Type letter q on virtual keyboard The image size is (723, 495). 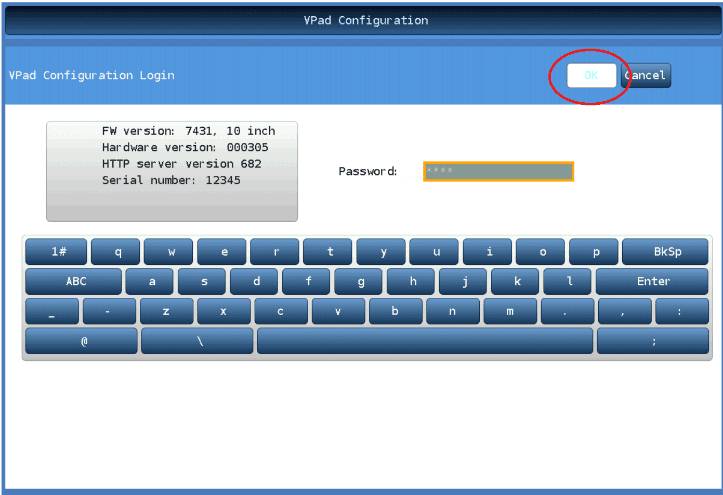click(x=114, y=253)
